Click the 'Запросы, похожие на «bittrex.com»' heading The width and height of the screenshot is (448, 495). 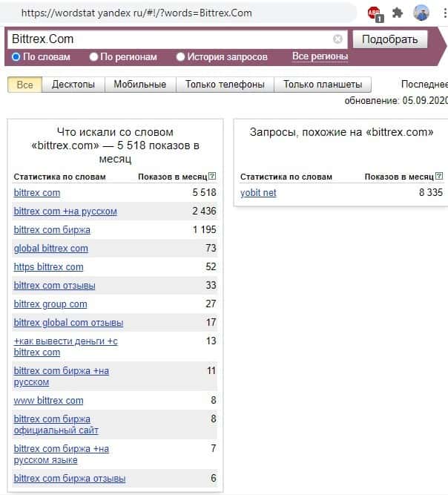click(x=341, y=132)
